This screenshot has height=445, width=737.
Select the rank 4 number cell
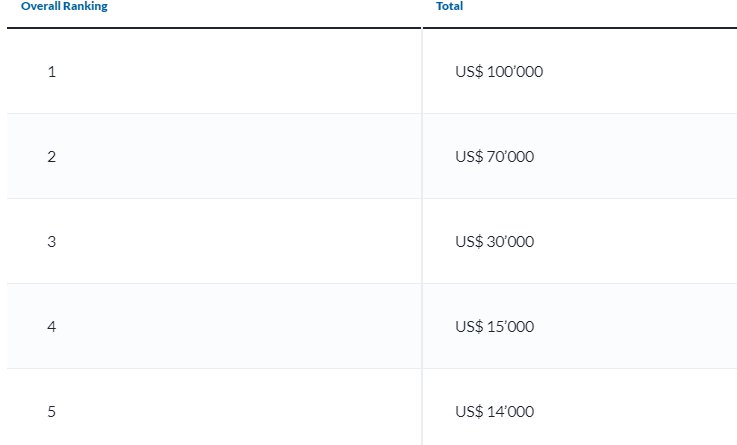click(51, 327)
